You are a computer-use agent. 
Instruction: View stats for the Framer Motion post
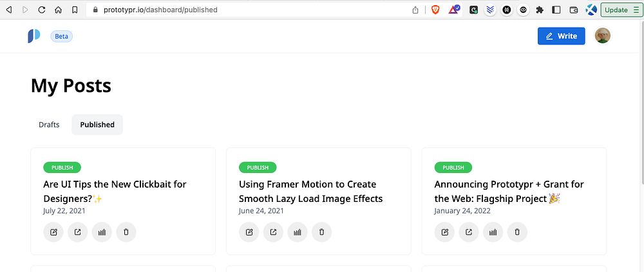click(x=298, y=232)
